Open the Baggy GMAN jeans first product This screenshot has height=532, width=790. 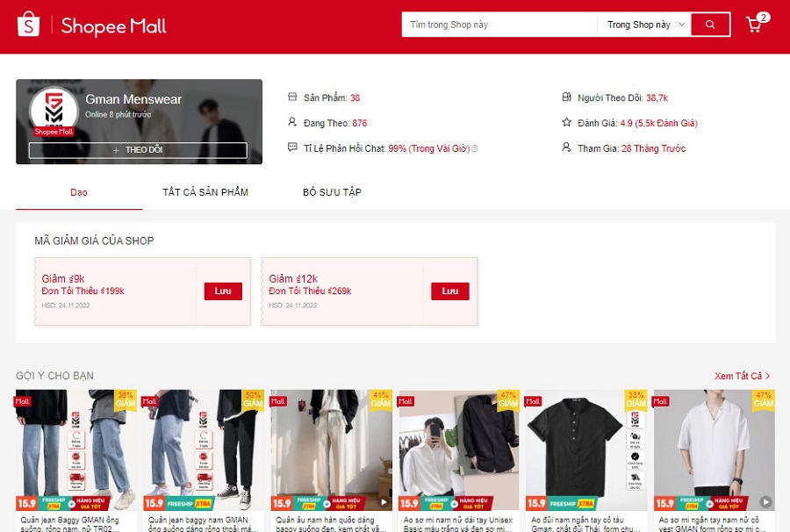click(x=76, y=448)
